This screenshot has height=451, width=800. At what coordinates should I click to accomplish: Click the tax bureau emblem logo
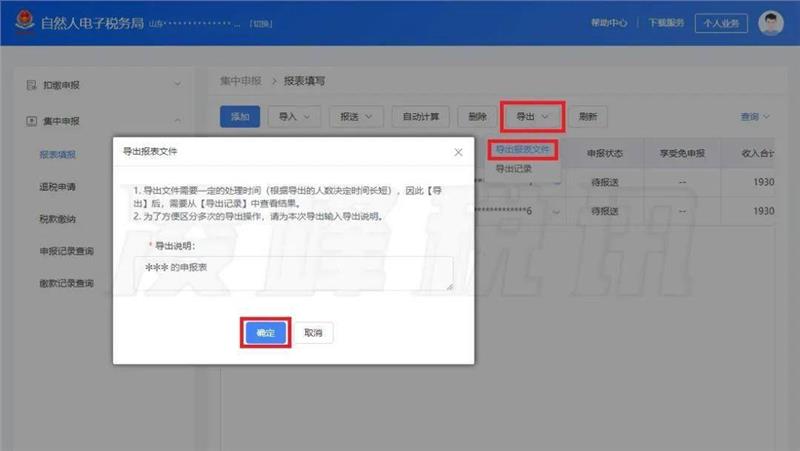[20, 22]
